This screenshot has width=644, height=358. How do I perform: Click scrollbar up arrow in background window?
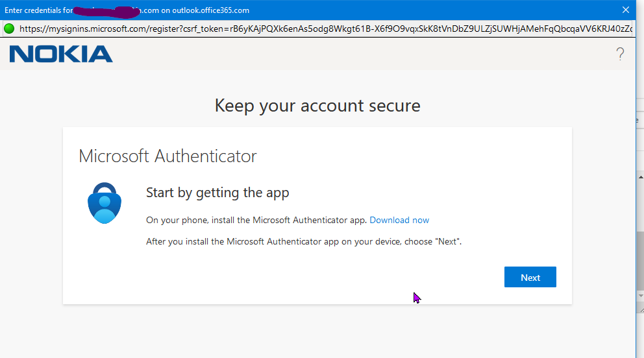641,177
